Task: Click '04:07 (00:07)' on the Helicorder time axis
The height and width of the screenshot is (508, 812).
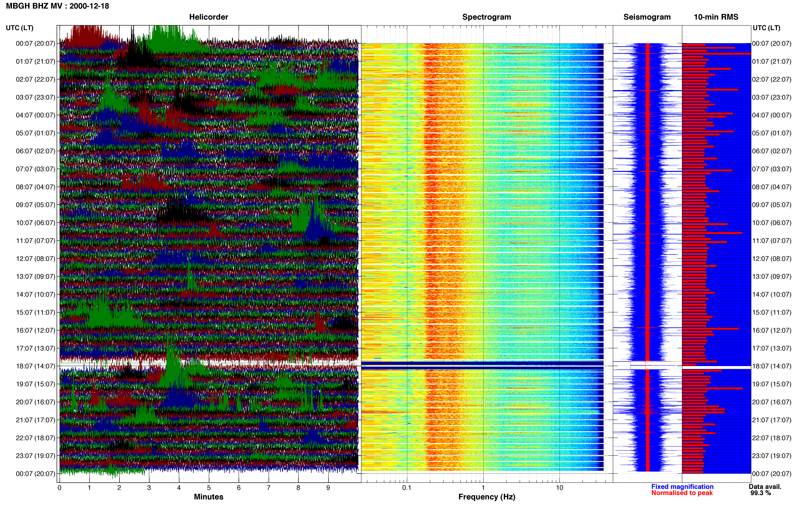Action: click(x=36, y=115)
